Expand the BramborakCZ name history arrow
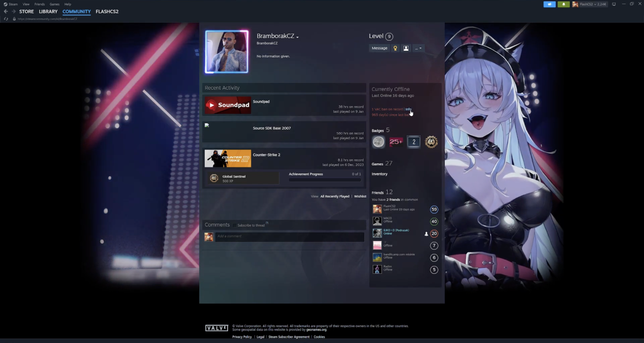This screenshot has height=343, width=644. (298, 37)
